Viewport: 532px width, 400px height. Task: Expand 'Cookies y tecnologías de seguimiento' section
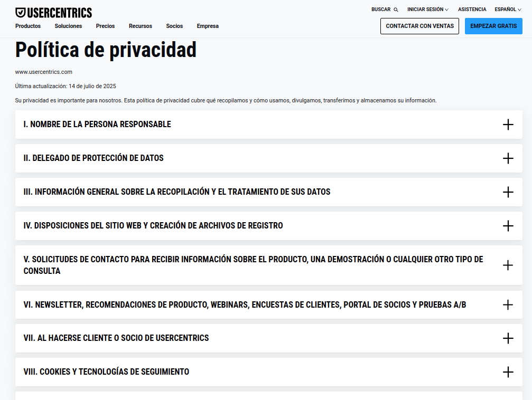click(269, 372)
